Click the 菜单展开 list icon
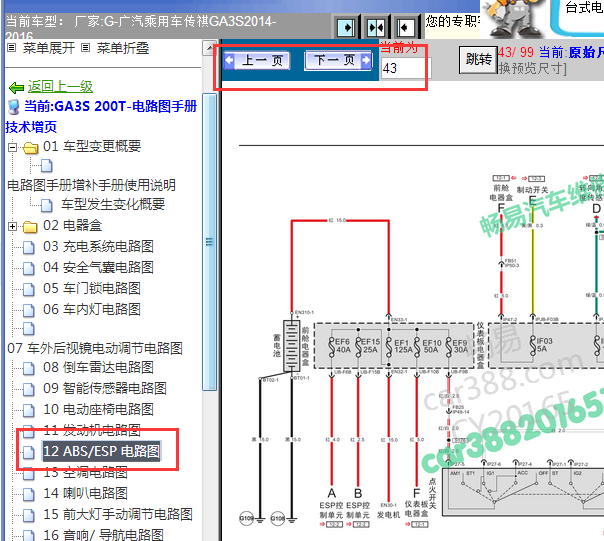Screen dimensions: 604x541 12,48
